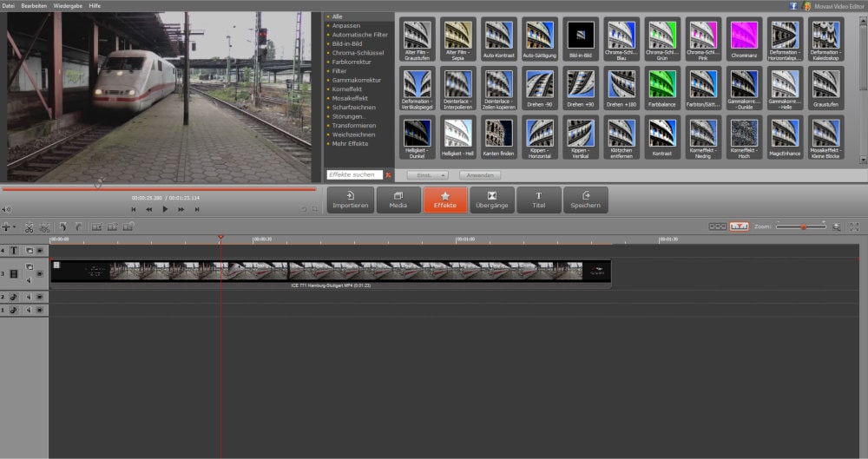The image size is (868, 459).
Task: Mute video track 3 audio
Action: 29,280
